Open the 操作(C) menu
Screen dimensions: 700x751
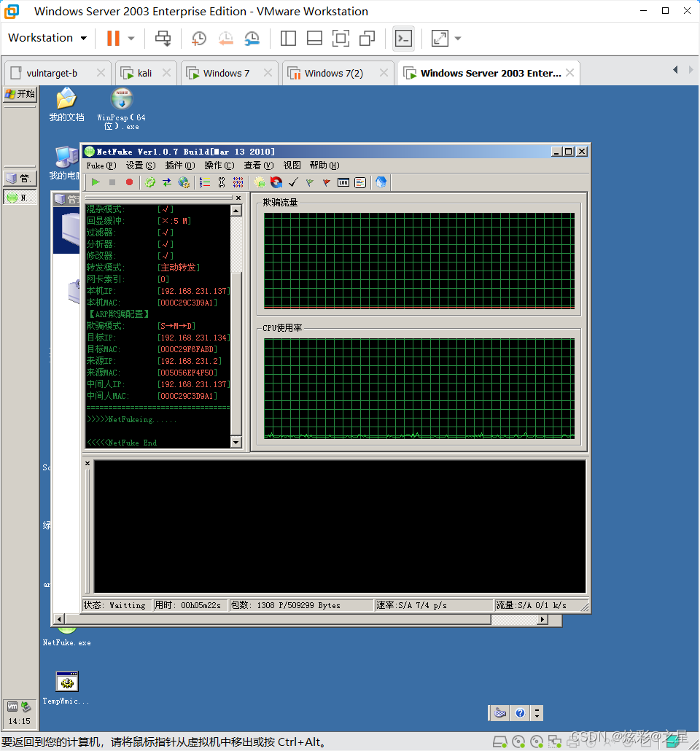pyautogui.click(x=219, y=166)
